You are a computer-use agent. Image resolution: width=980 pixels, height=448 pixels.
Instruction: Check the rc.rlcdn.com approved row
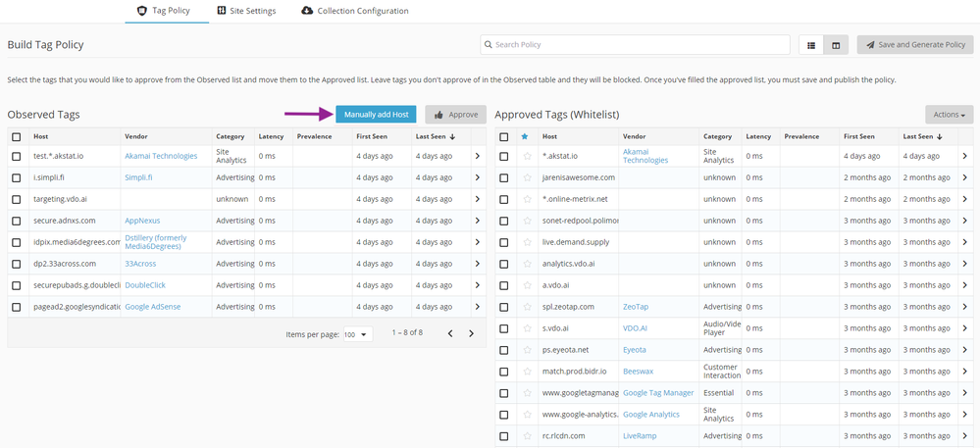coord(504,435)
